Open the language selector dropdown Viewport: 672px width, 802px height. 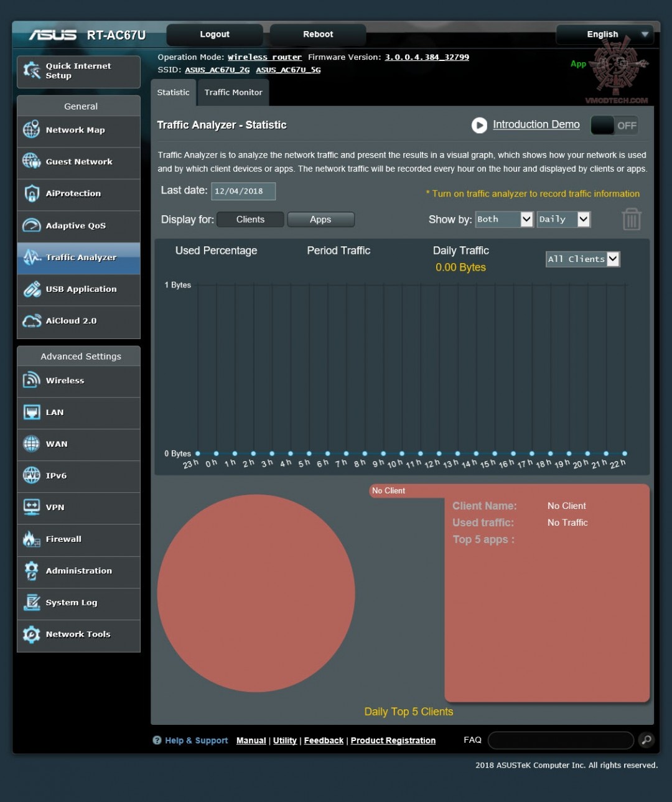[x=605, y=34]
